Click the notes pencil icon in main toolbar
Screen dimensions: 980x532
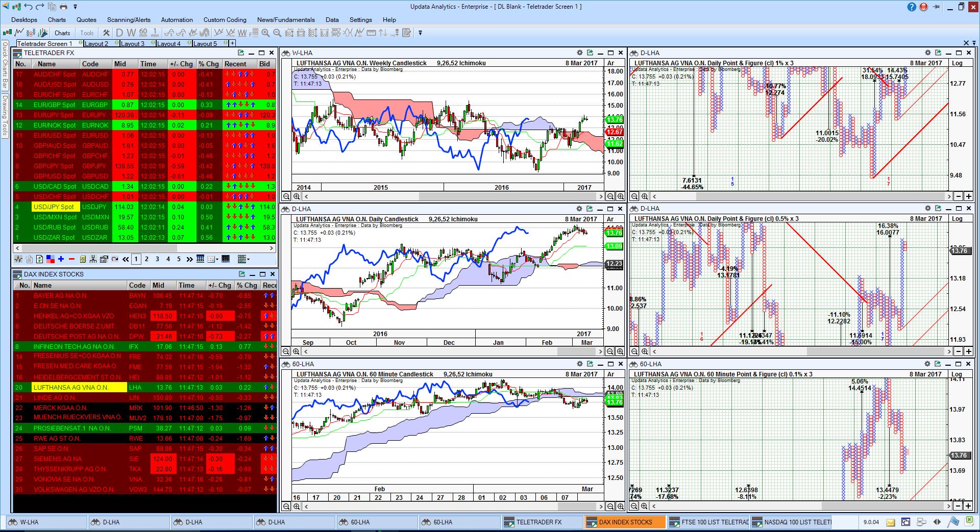[406, 33]
